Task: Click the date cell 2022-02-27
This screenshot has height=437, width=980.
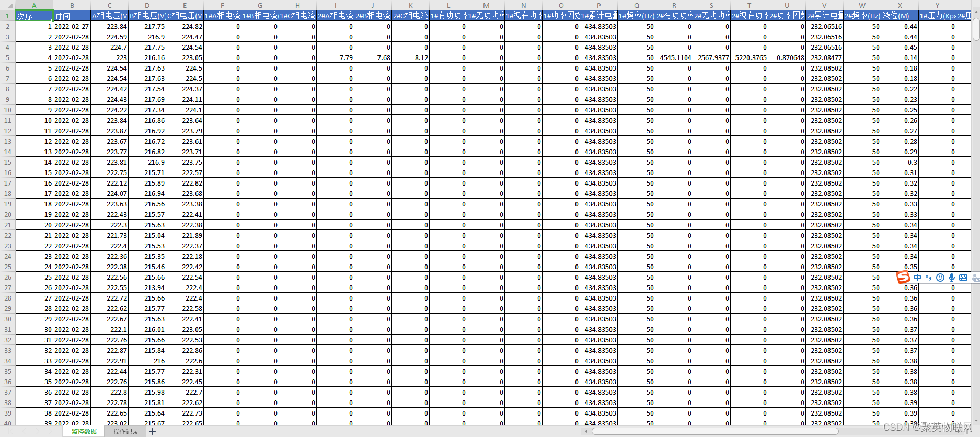Action: coord(72,26)
